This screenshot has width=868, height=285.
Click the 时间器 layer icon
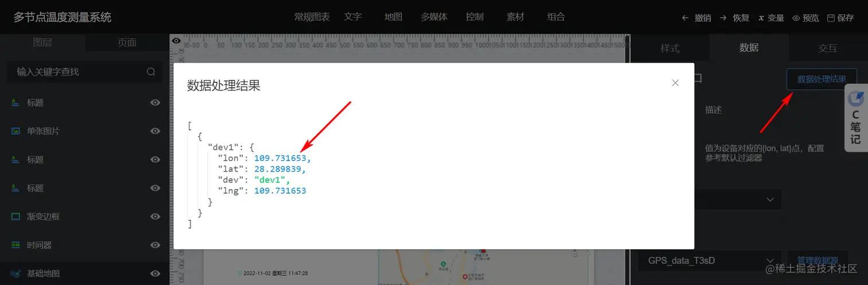pyautogui.click(x=15, y=245)
